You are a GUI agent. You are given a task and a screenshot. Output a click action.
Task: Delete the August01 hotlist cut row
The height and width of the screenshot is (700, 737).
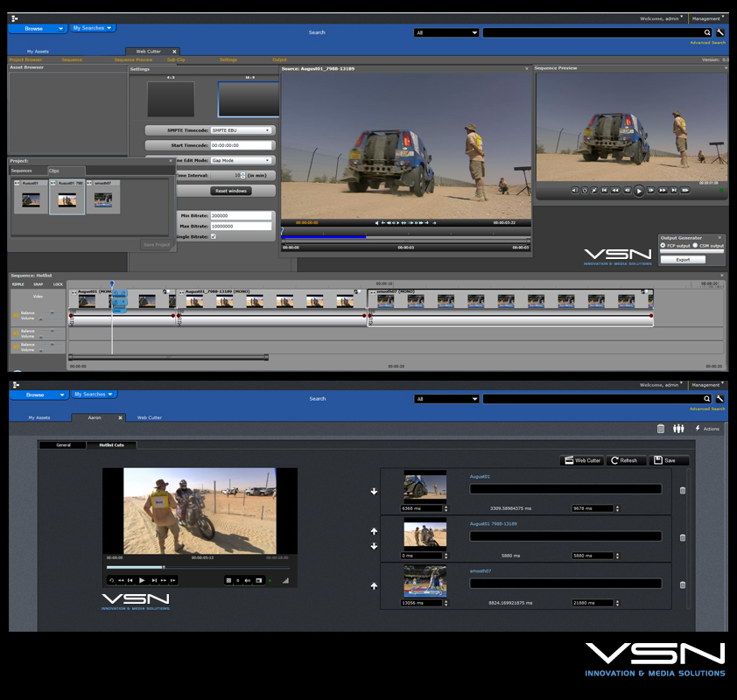click(x=683, y=491)
